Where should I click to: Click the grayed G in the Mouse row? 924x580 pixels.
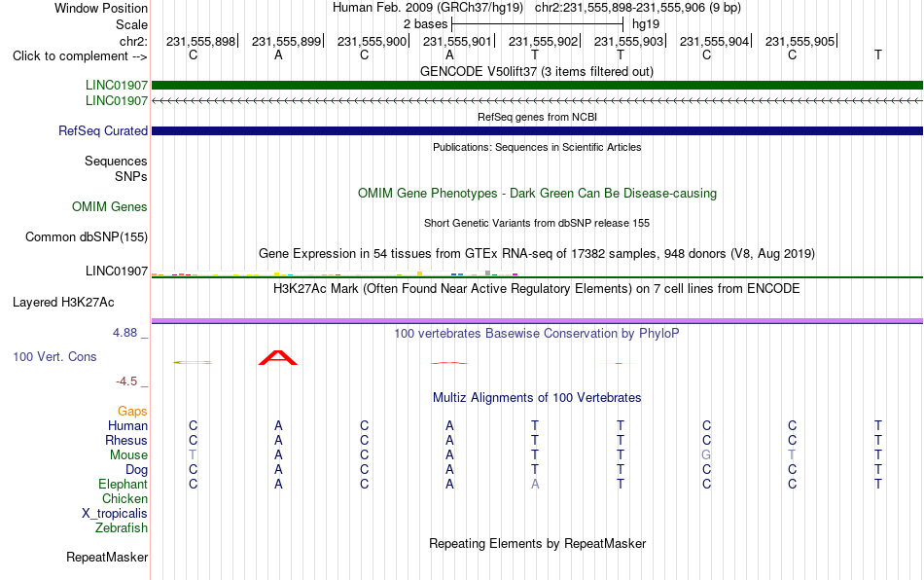click(x=706, y=455)
